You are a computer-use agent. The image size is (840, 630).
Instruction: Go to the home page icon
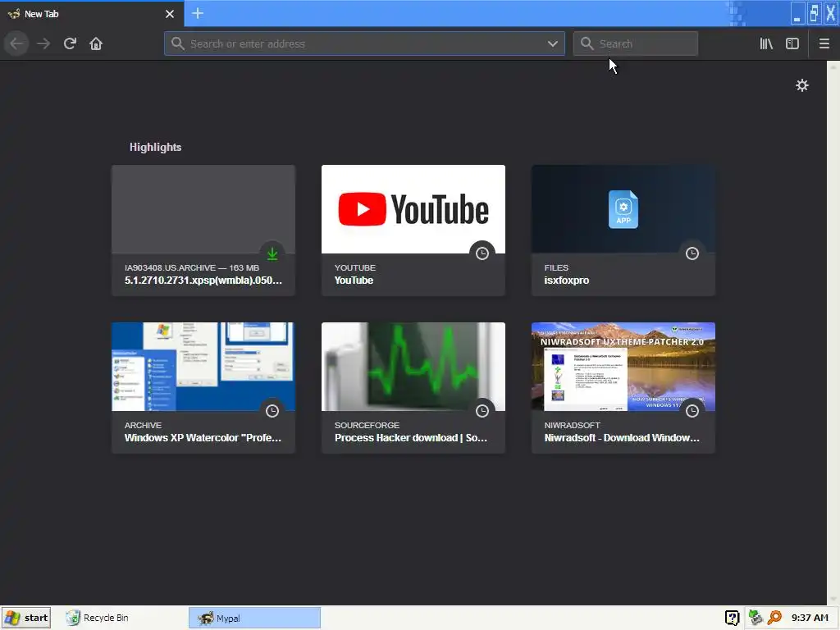coord(96,43)
